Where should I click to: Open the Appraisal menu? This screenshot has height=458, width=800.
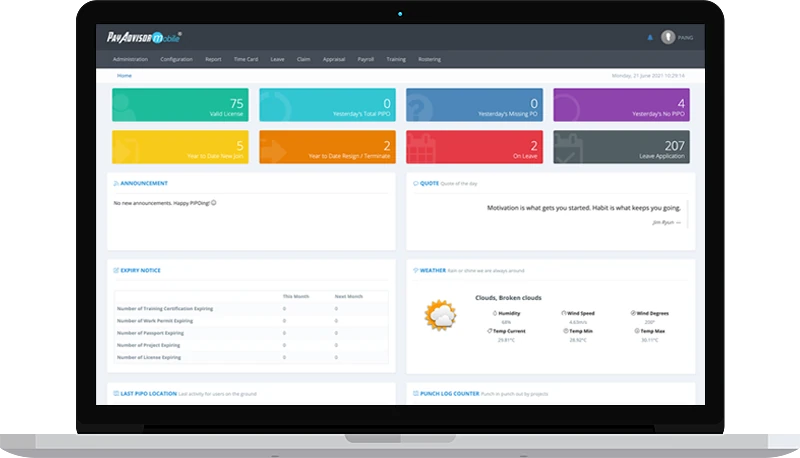[334, 59]
